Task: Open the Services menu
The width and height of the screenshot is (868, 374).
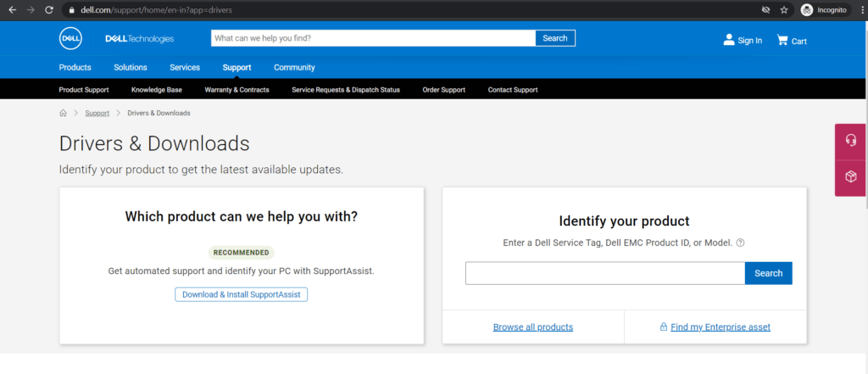Action: point(185,68)
